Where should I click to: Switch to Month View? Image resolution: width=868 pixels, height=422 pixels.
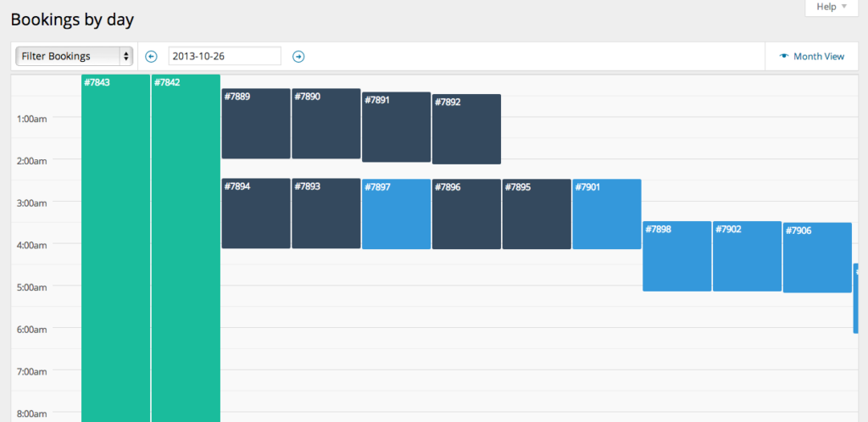[812, 57]
